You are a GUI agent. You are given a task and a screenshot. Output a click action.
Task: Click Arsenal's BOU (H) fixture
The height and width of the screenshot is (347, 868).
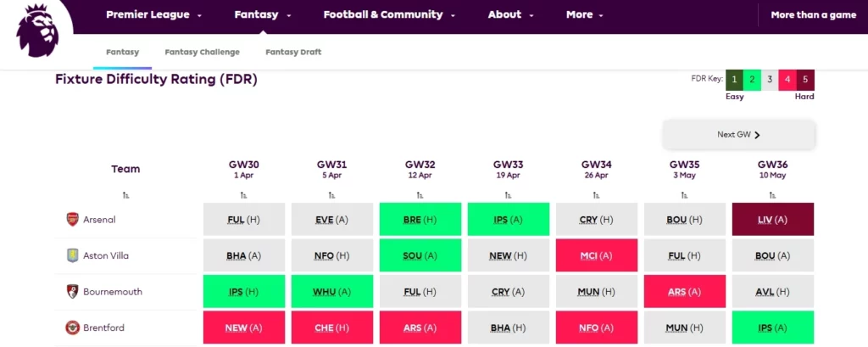point(684,220)
